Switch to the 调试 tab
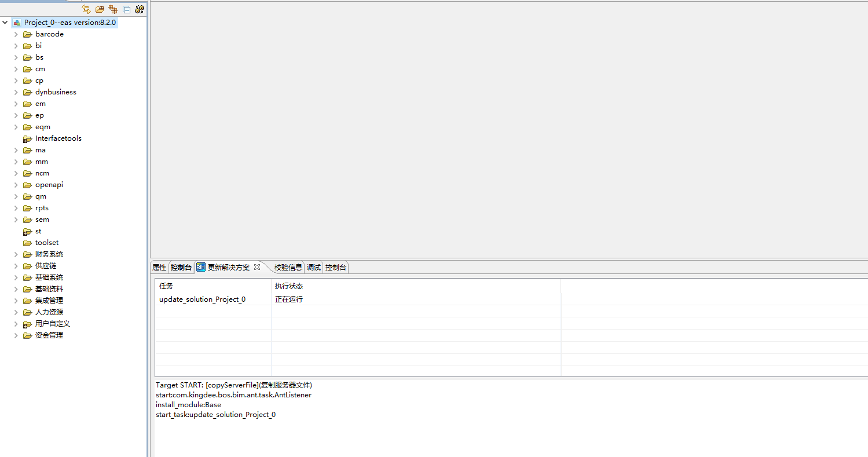This screenshot has height=457, width=868. (x=313, y=268)
